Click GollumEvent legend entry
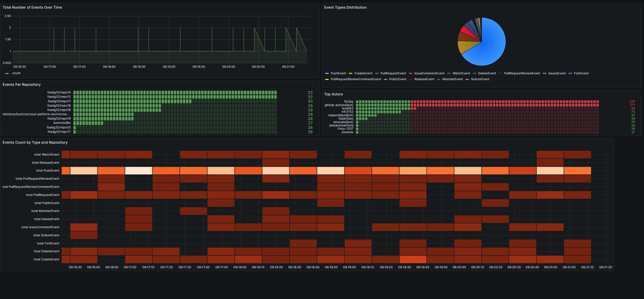Viewport: 644px width, 299px height. pos(480,79)
